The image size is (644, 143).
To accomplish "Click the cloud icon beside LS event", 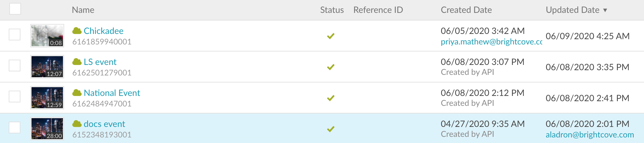I will coord(77,62).
